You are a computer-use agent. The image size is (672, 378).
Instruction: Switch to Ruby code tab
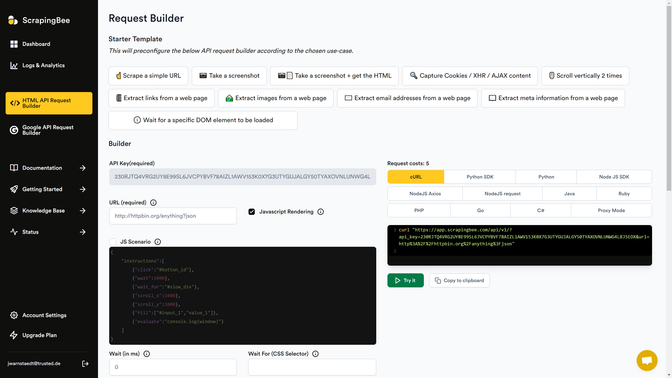624,194
